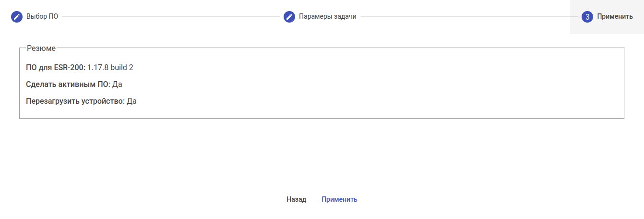Open the Парамеры задачи step
Image resolution: width=644 pixels, height=219 pixels.
(327, 17)
